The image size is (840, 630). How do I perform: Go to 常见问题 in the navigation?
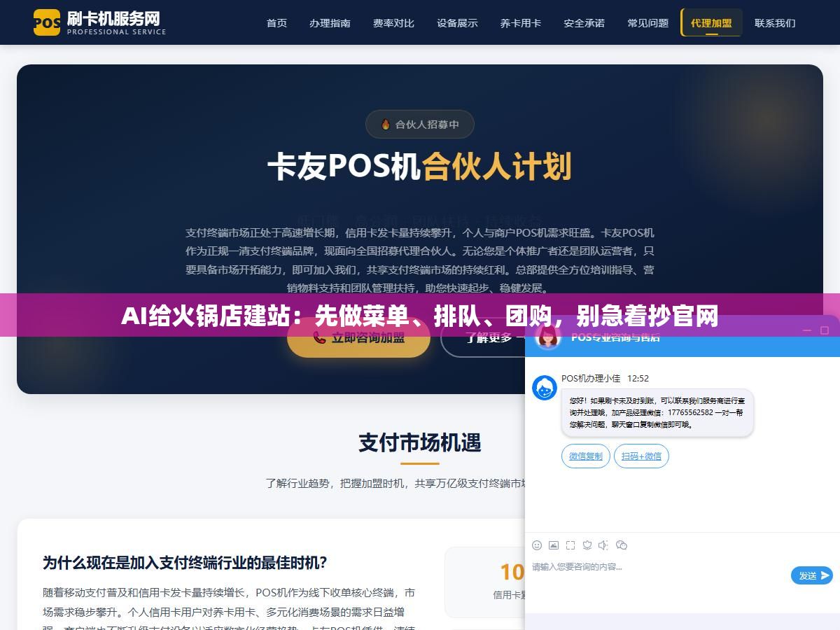648,23
